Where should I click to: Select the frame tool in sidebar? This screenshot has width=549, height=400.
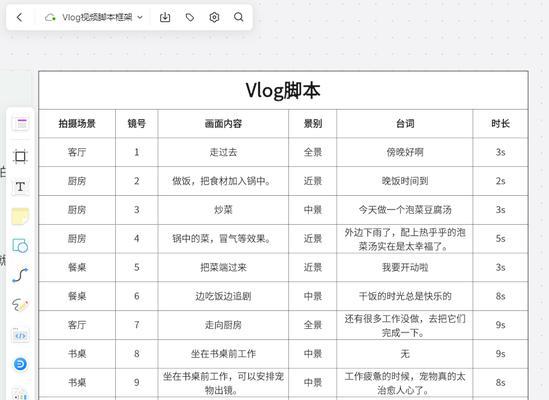20,156
